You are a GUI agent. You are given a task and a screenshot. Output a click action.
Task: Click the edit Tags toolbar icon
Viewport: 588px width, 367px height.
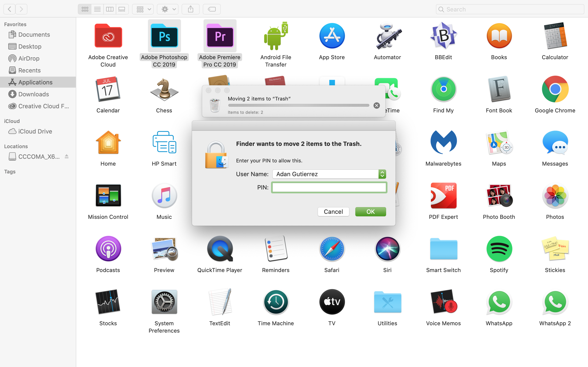(x=212, y=9)
